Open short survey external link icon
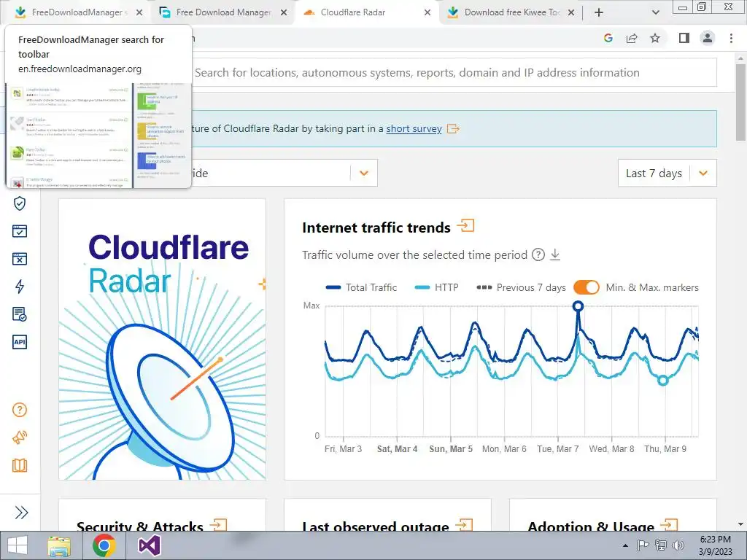This screenshot has width=747, height=560. click(453, 128)
